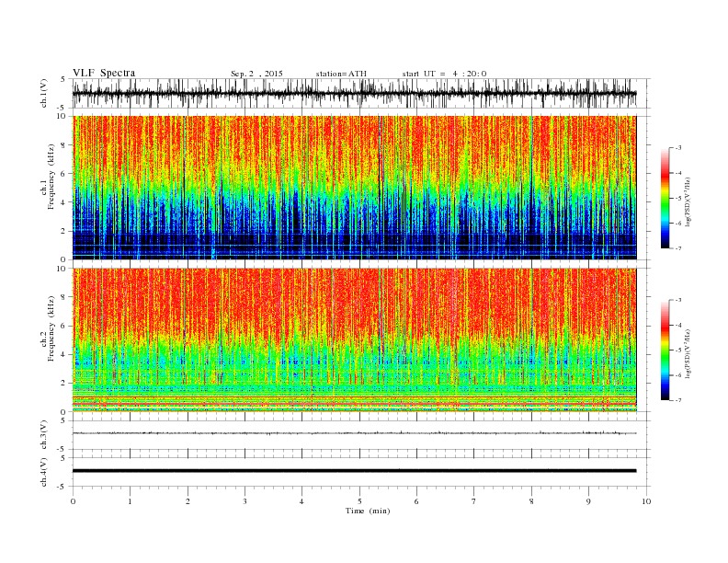Click inside the ch.1 spectrogram panel
The height and width of the screenshot is (563, 728).
click(x=354, y=188)
